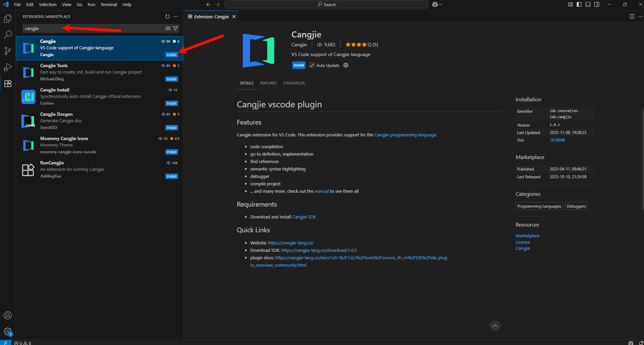Split the editor to the right

pos(632,17)
